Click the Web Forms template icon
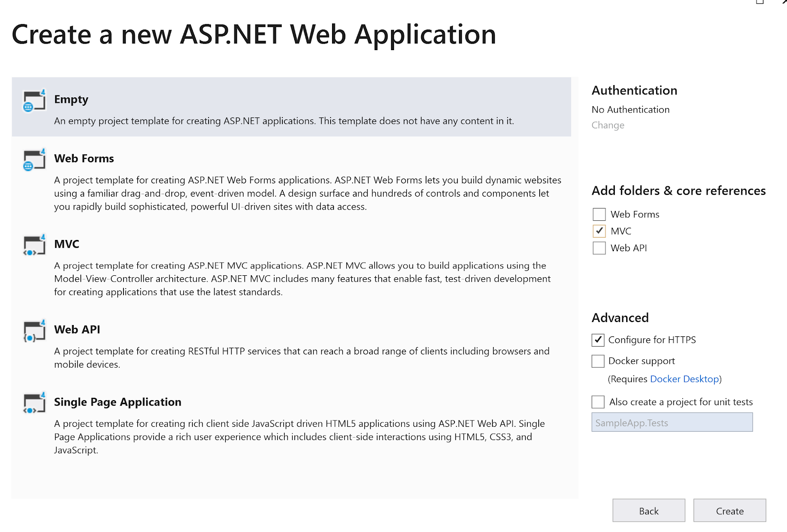This screenshot has height=532, width=787. click(x=34, y=159)
